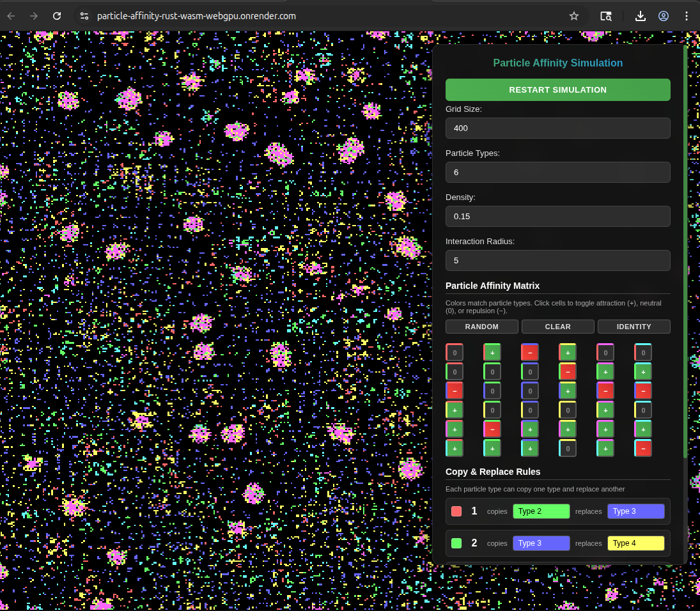Go back using the browser back arrow
700x611 pixels.
pos(11,16)
